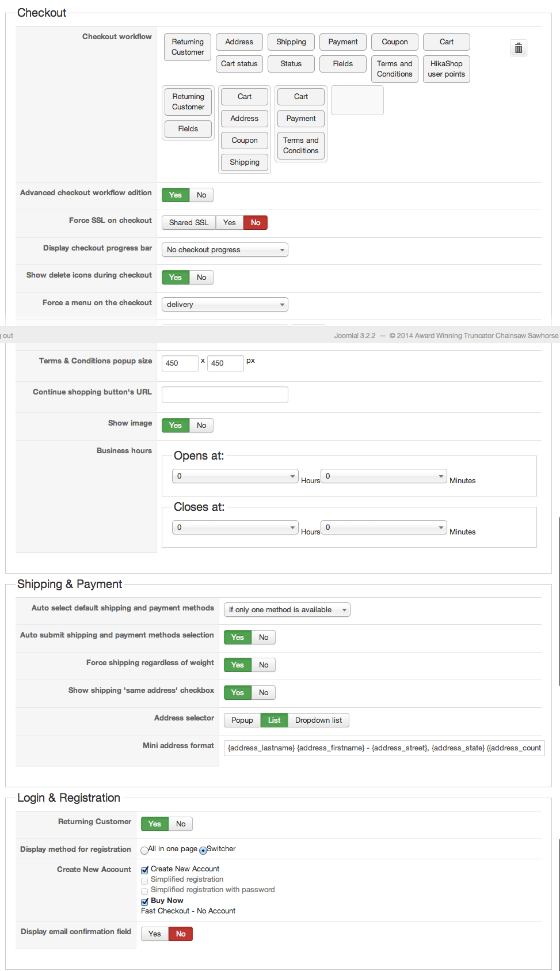Set Force SSL on checkout to Shared SSL

(x=189, y=223)
